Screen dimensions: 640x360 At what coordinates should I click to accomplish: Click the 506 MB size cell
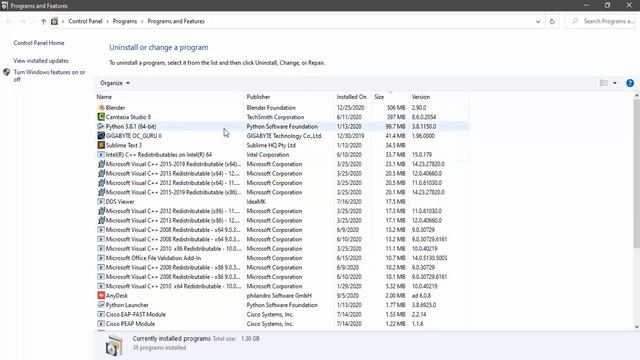(x=396, y=108)
